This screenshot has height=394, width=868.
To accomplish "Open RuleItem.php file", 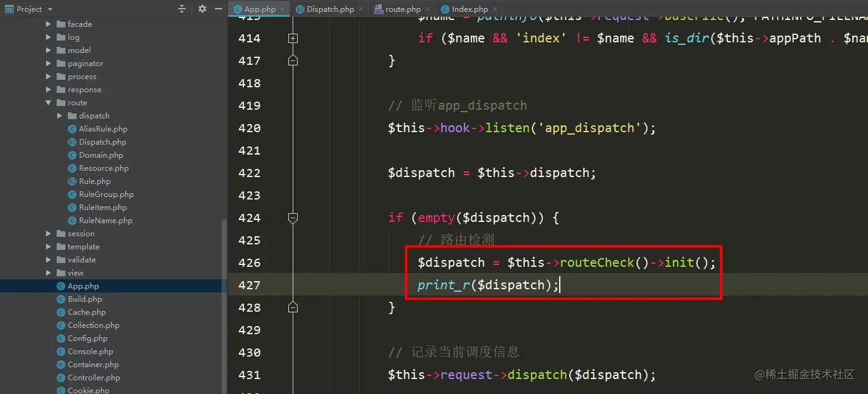I will pos(103,208).
